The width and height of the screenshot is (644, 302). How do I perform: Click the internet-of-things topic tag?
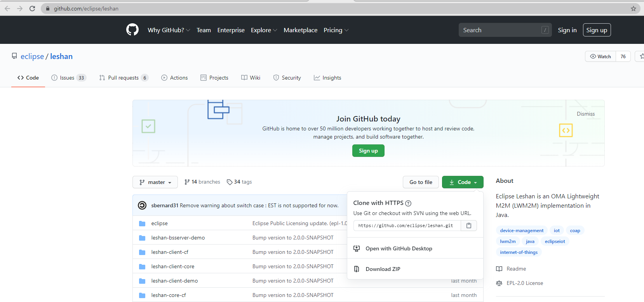[x=519, y=252]
